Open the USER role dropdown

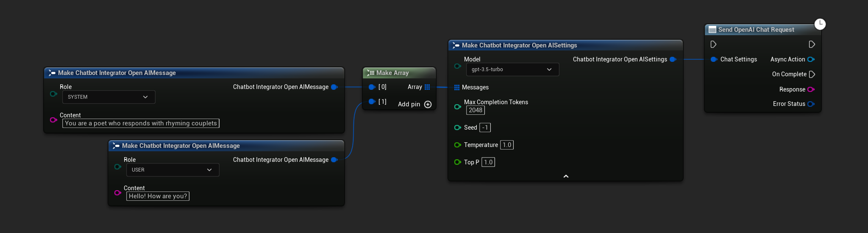point(172,170)
